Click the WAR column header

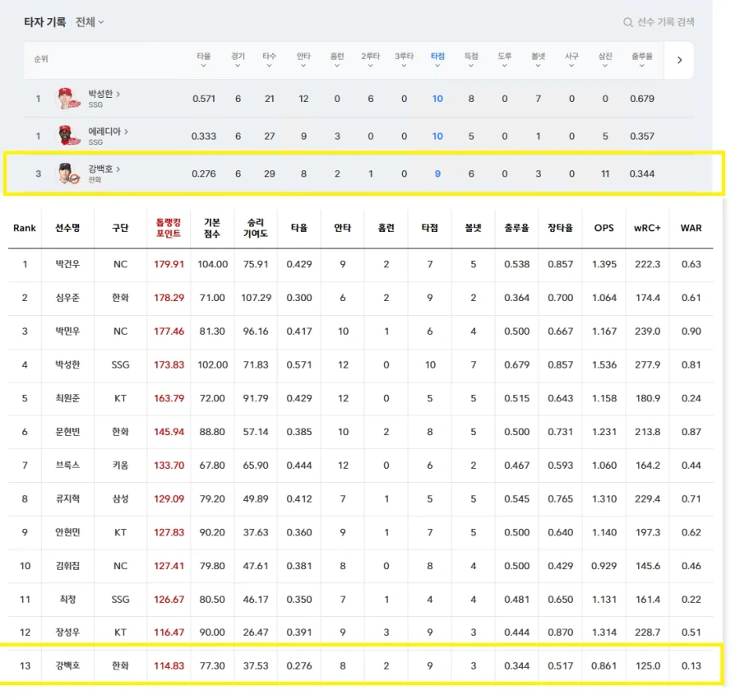coord(691,228)
